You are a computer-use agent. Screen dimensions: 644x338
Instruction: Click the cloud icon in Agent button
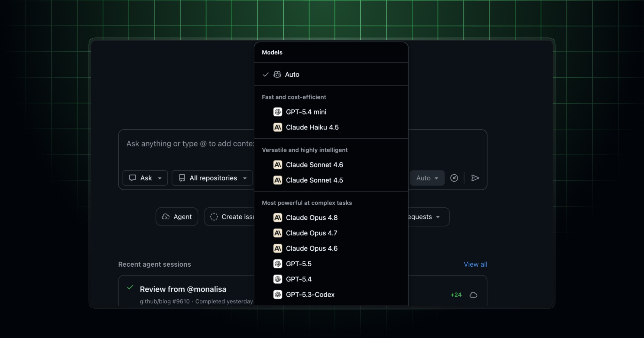(166, 217)
